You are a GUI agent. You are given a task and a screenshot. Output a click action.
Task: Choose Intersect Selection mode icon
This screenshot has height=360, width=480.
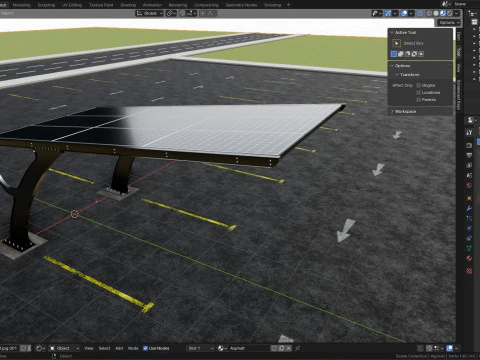point(421,54)
